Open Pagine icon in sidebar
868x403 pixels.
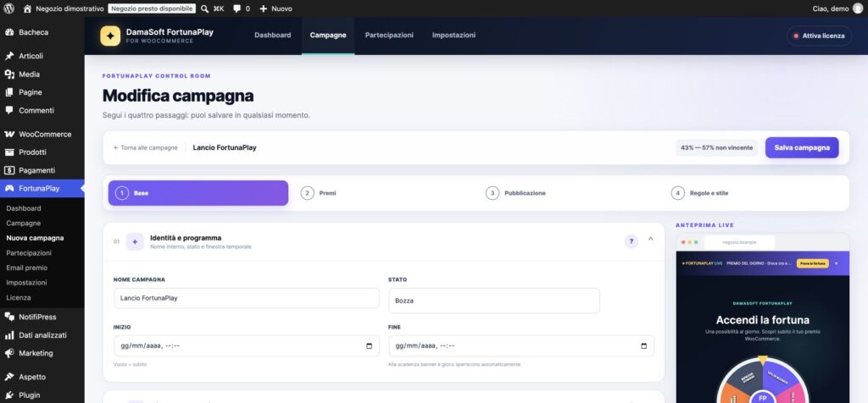8,92
